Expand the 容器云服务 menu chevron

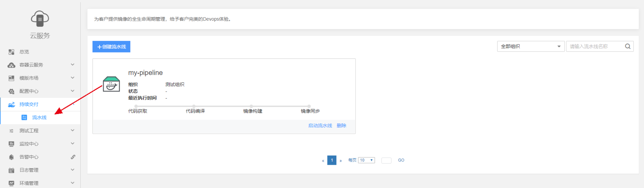coord(73,65)
